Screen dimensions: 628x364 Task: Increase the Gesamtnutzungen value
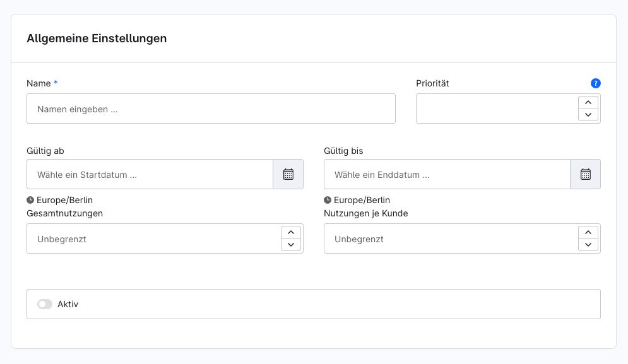point(291,232)
